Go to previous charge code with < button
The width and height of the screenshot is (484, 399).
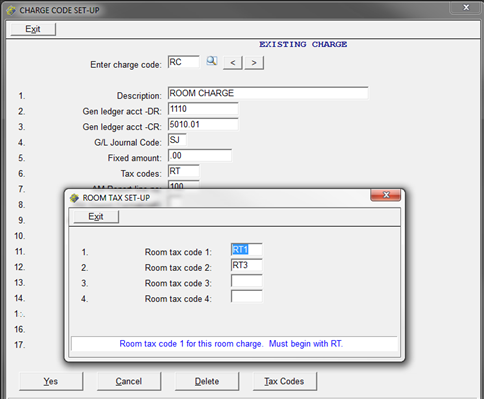click(x=233, y=63)
